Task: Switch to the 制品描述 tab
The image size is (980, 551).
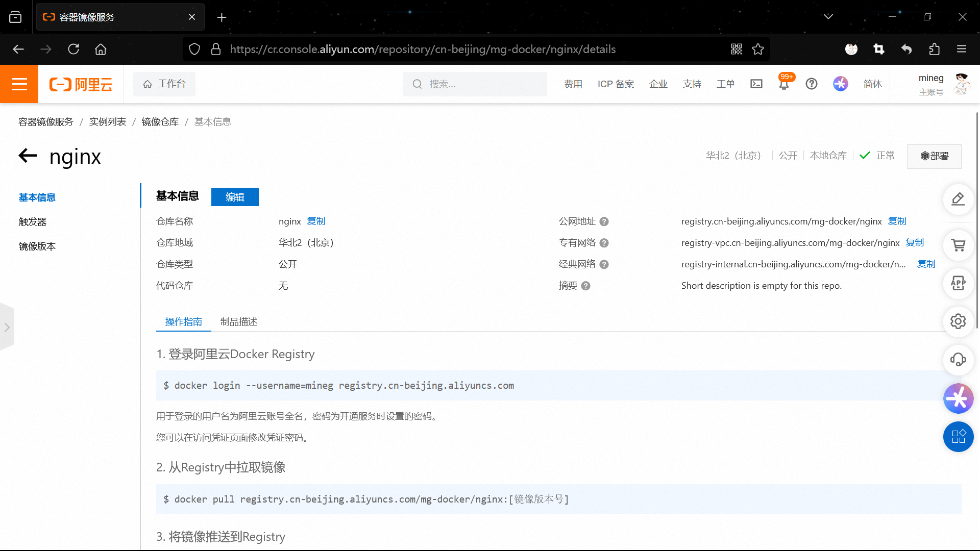Action: point(239,322)
